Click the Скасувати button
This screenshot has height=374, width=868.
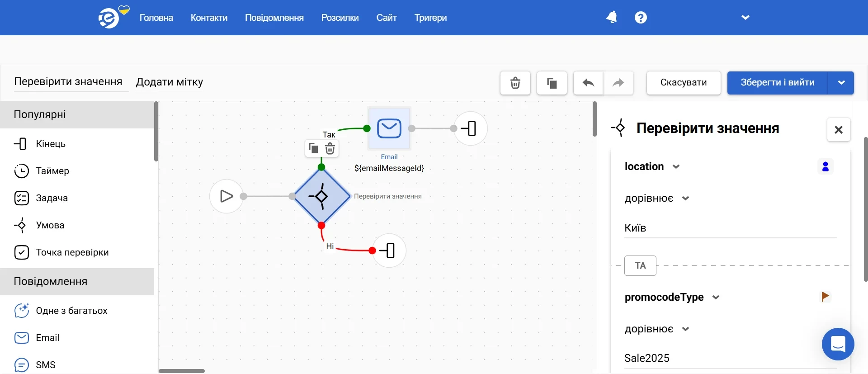click(684, 83)
